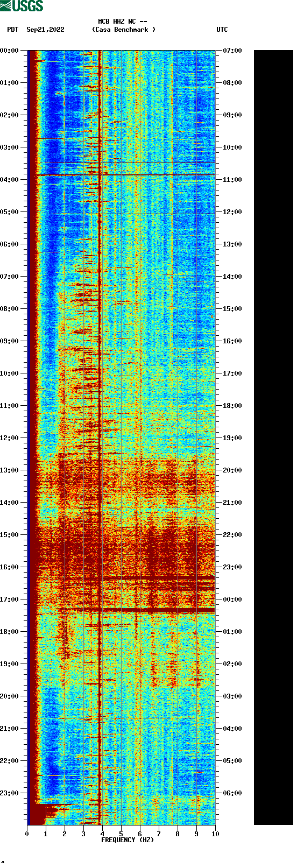Click PDT time label 14:00
The image size is (297, 868).
[x=10, y=503]
